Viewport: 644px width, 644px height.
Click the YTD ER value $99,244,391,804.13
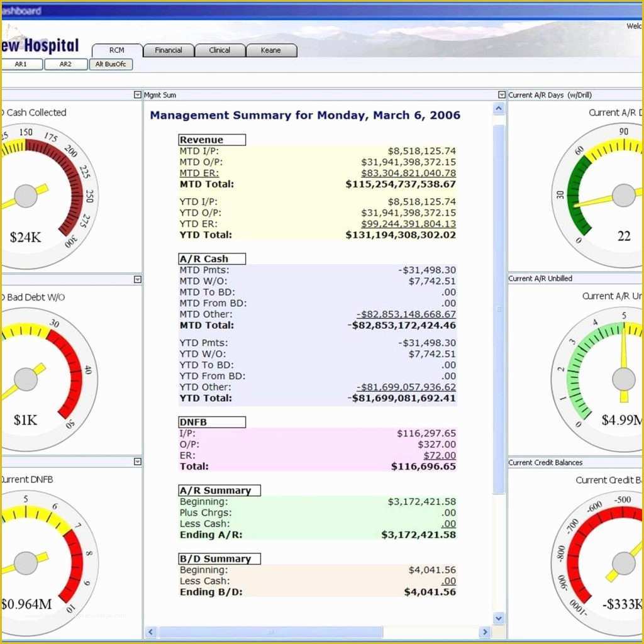click(409, 224)
